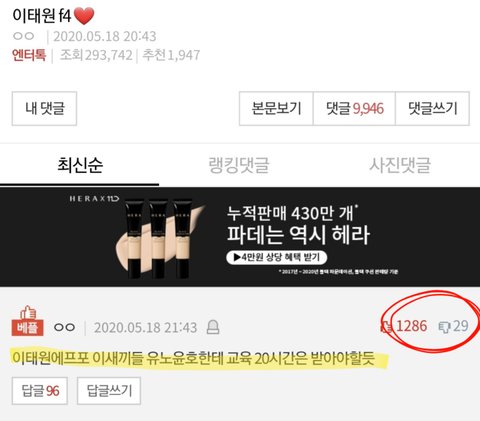Screen dimensions: 480x421
Task: Expand the 답글 96 replies
Action: click(x=40, y=391)
